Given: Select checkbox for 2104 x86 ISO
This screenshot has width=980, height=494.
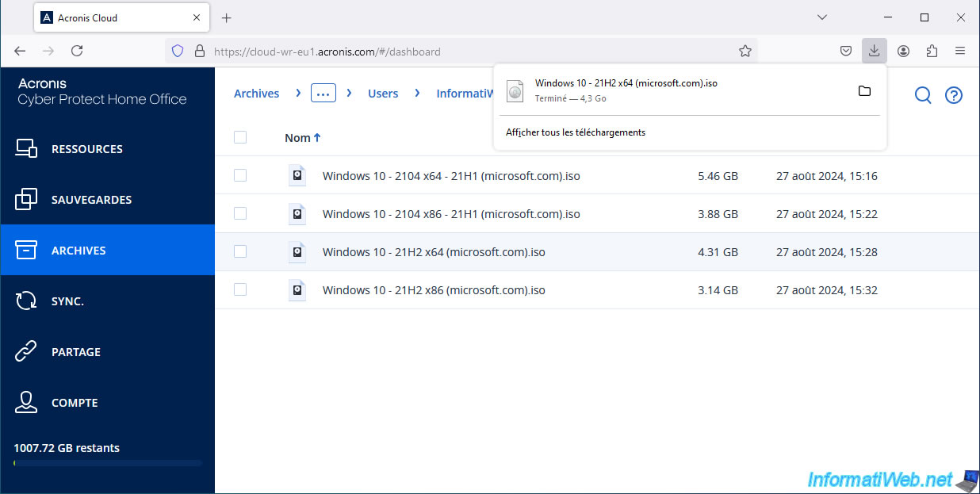Looking at the screenshot, I should (240, 213).
